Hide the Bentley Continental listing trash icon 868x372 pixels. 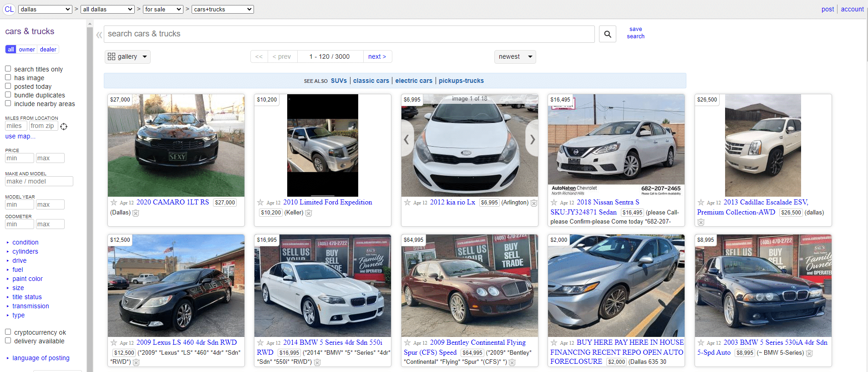pyautogui.click(x=512, y=362)
